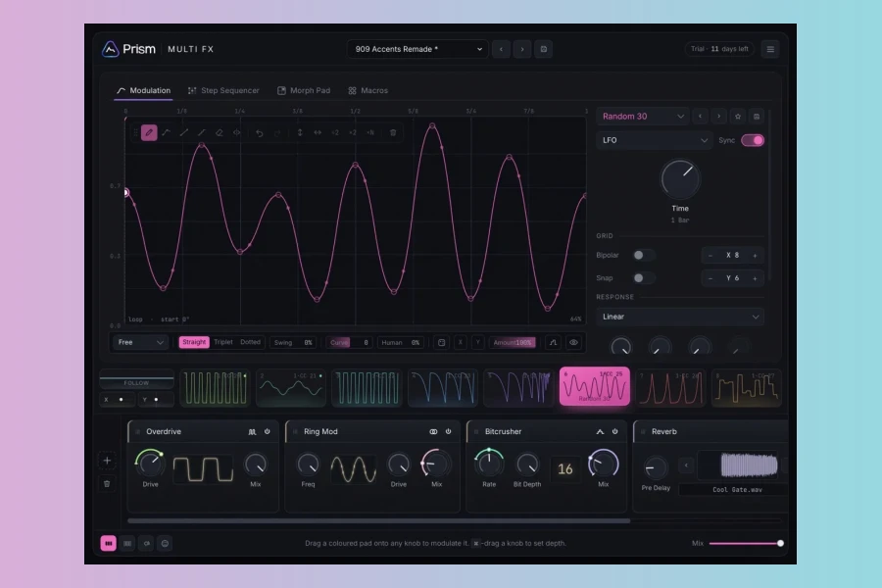Open the 909 Accents Remade preset dropdown
The width and height of the screenshot is (882, 588).
(x=417, y=49)
